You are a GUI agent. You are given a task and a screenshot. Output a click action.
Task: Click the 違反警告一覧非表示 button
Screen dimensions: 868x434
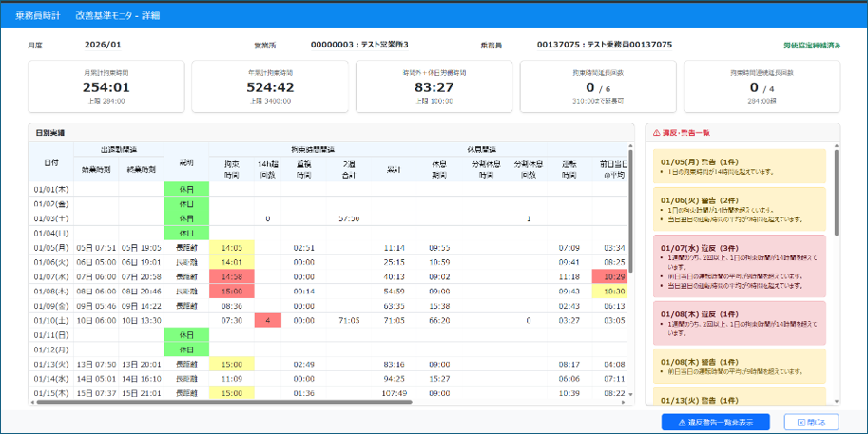(715, 422)
